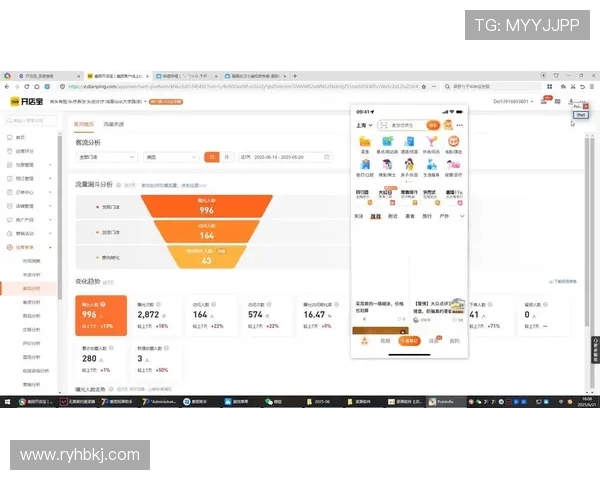Click the phone preview search field

(x=401, y=125)
